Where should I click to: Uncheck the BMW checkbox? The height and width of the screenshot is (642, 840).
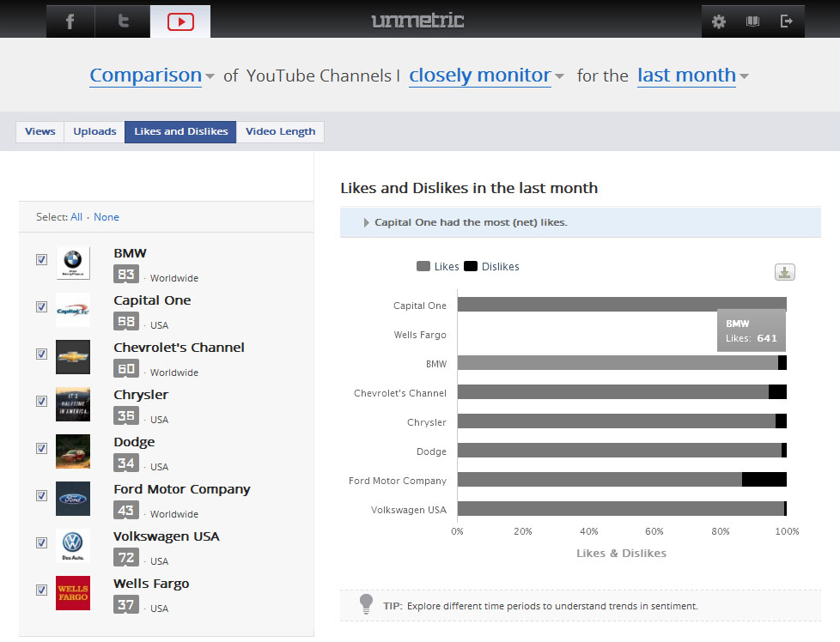pyautogui.click(x=41, y=260)
